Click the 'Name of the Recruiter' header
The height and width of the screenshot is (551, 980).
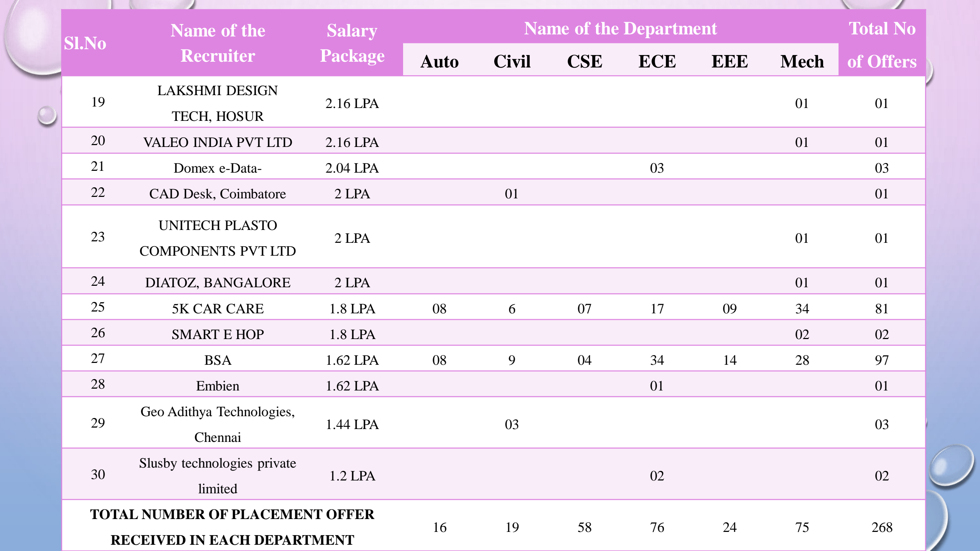pos(218,43)
